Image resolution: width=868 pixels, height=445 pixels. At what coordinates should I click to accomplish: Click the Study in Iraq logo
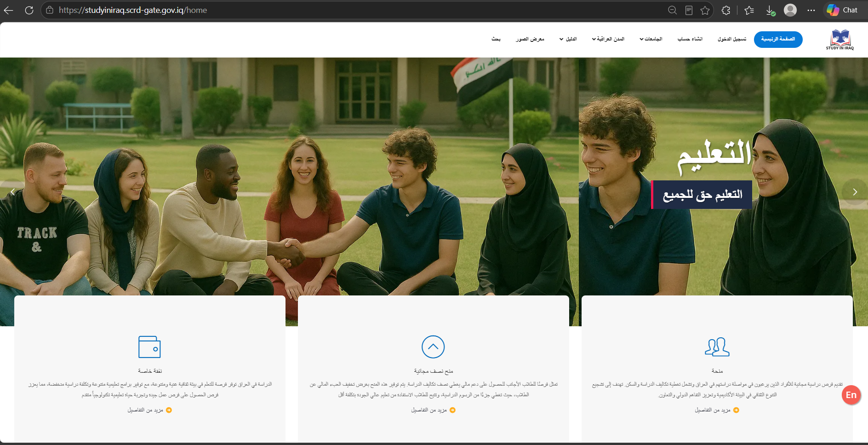840,40
